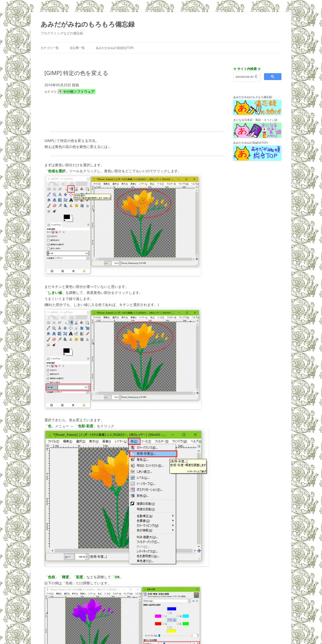
Task: Select the Fuzzy Select wand in second GIMP screenshot
Action: pos(65,323)
